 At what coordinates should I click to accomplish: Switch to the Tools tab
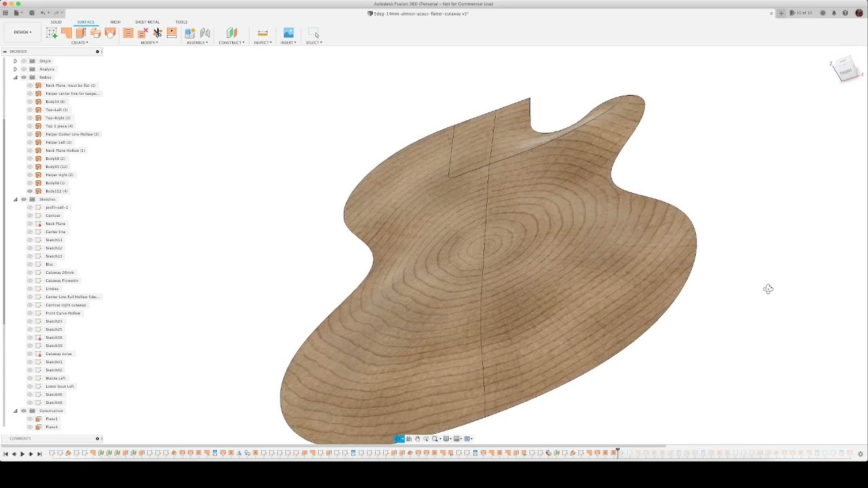pyautogui.click(x=181, y=22)
